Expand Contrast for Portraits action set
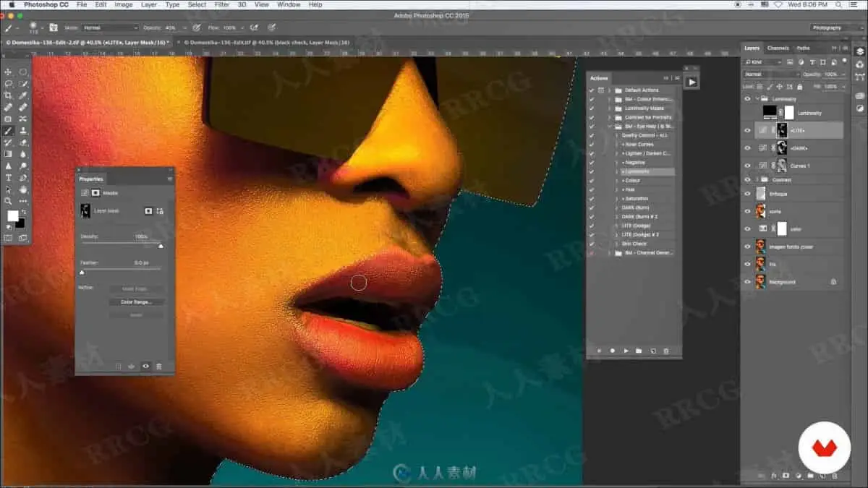This screenshot has height=488, width=868. point(610,117)
